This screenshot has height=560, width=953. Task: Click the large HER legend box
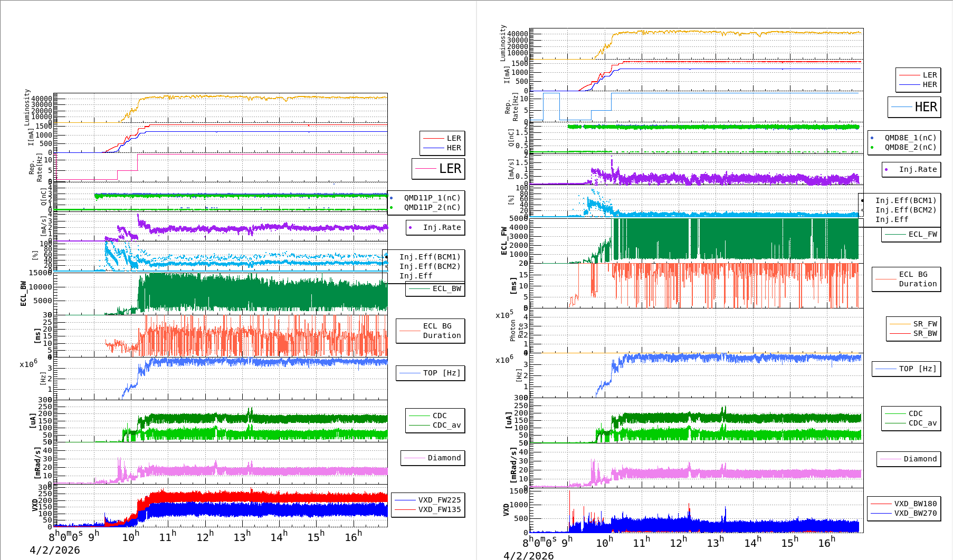(x=914, y=107)
